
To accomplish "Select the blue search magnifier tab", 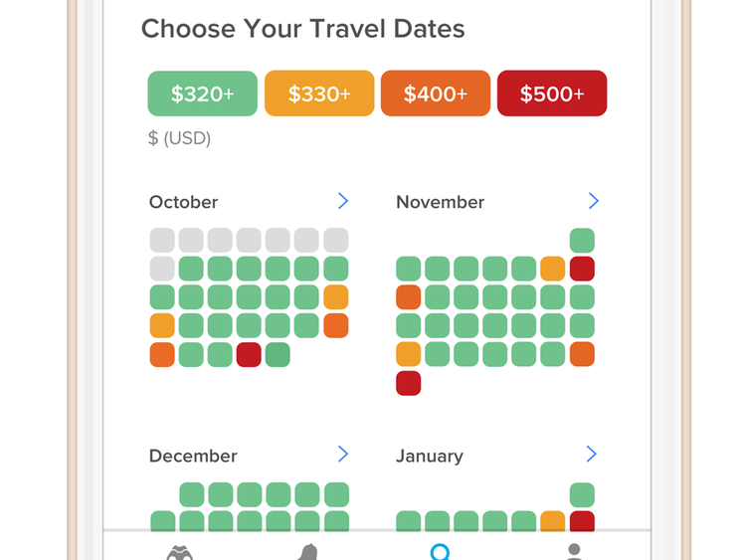I will tap(440, 552).
